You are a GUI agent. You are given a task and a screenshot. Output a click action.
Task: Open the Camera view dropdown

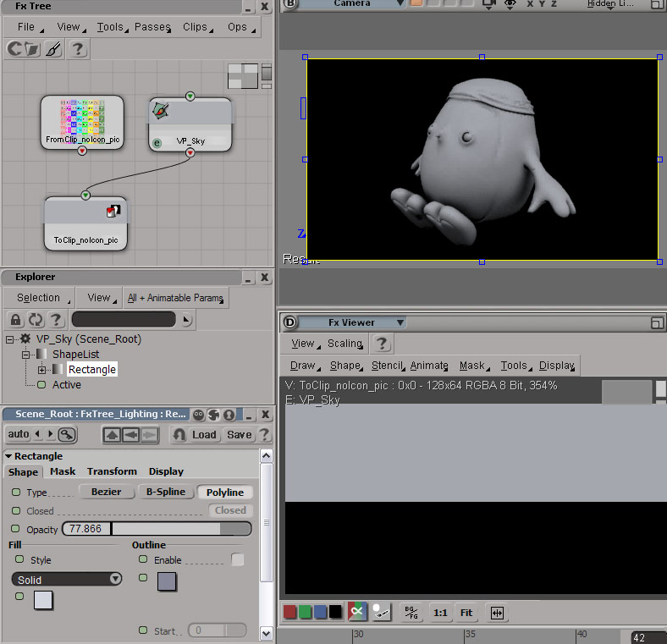pos(352,3)
